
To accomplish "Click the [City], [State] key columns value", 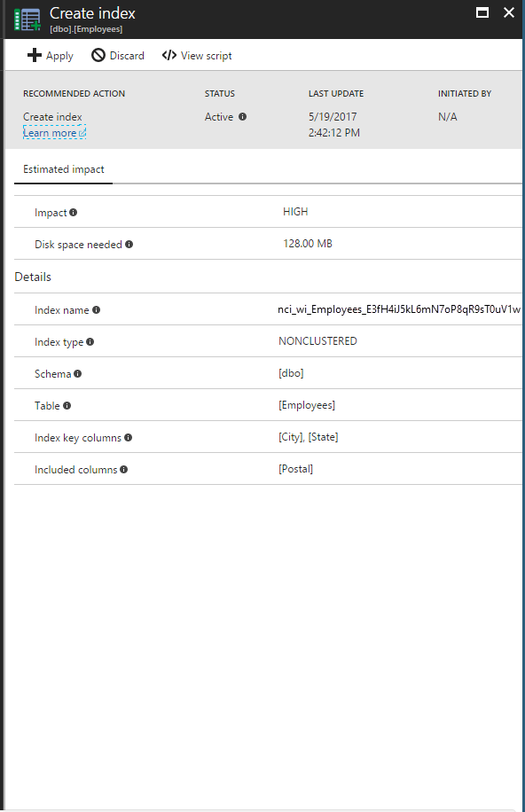I will pyautogui.click(x=309, y=437).
